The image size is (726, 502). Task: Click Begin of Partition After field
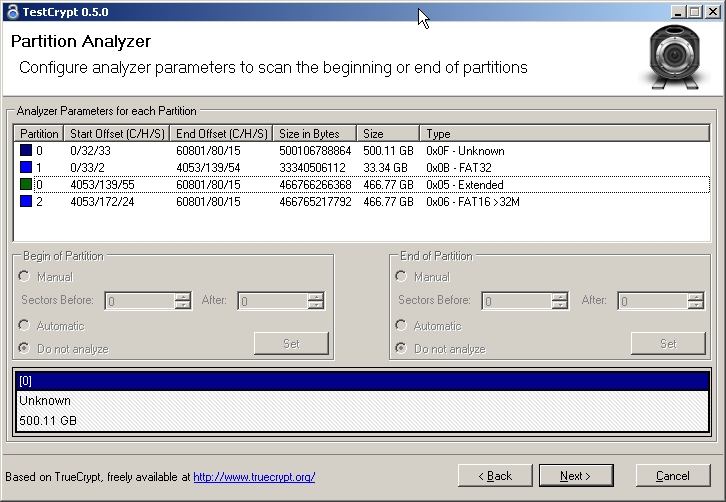tap(273, 301)
